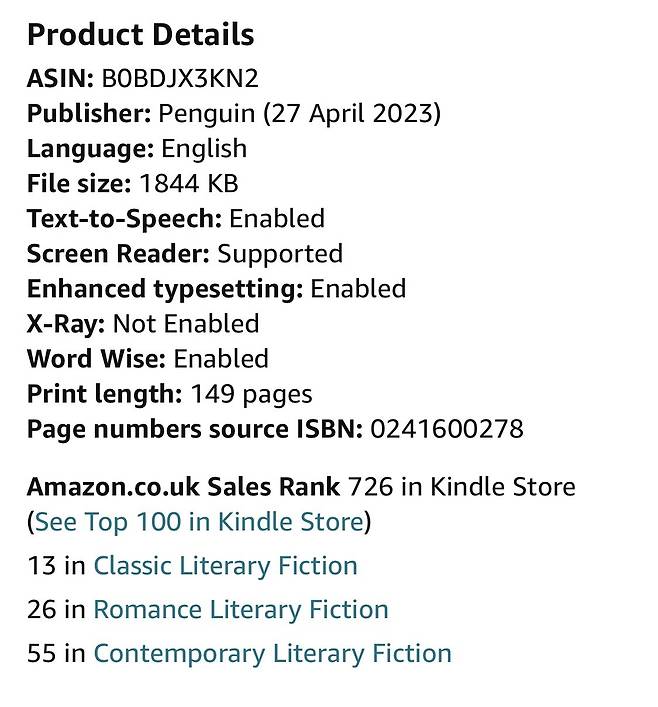658x707 pixels.
Task: Select the Contemporary Literary Fiction link
Action: [272, 654]
